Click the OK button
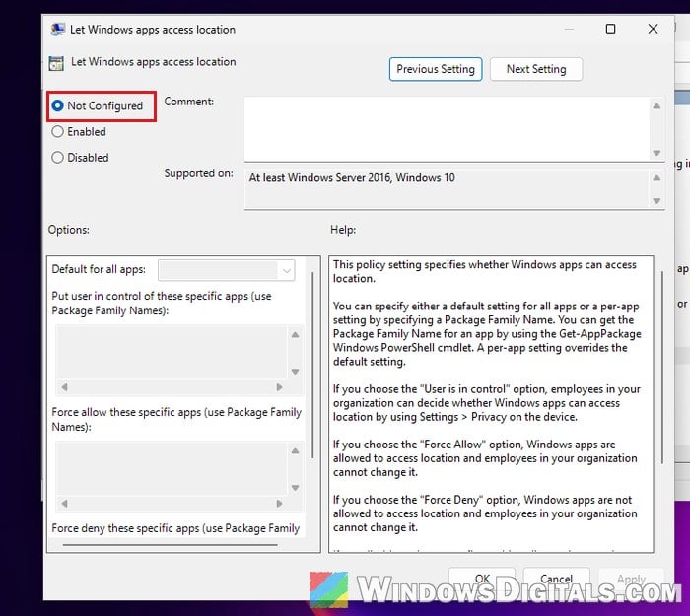 482,580
